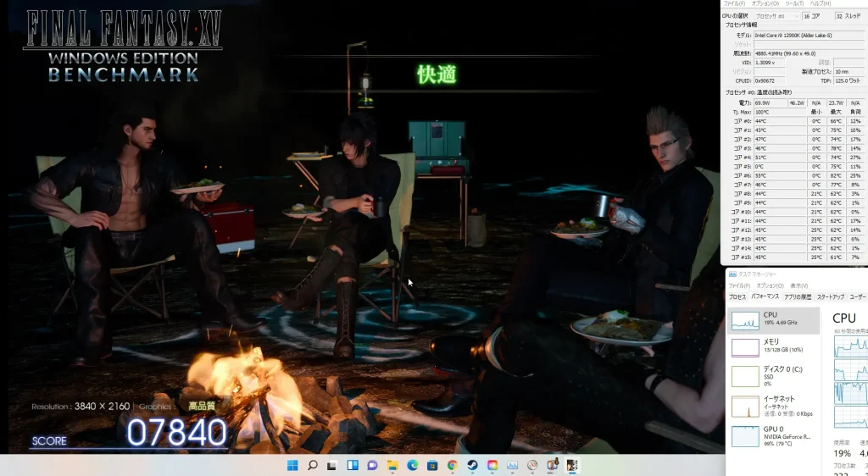Click the benchmark SCORE 07840
This screenshot has width=868, height=476.
click(x=177, y=432)
